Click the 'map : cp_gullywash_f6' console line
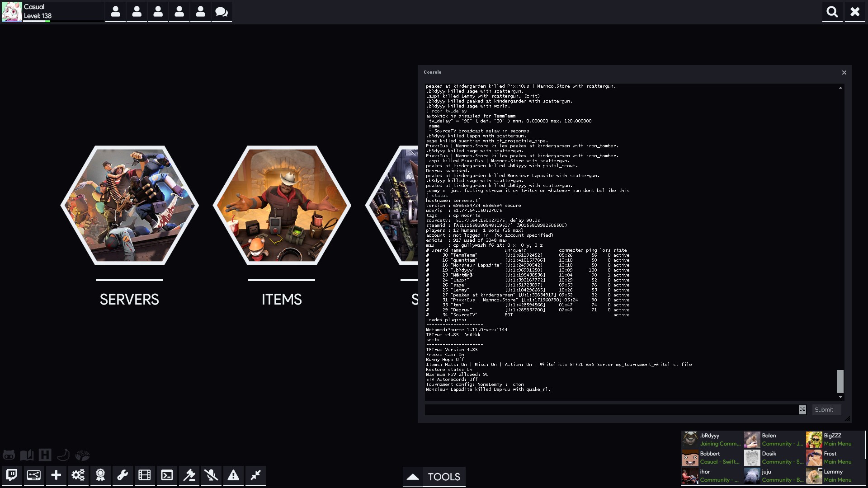Image resolution: width=868 pixels, height=488 pixels. click(x=484, y=245)
